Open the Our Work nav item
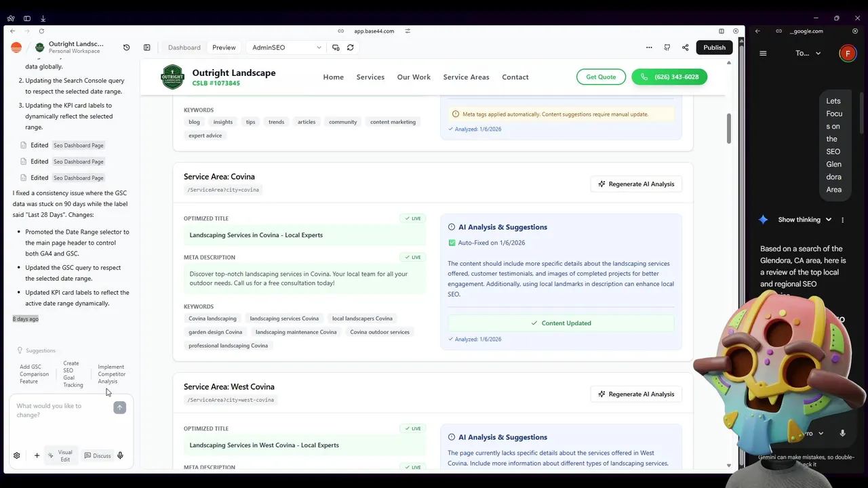Viewport: 868px width, 488px height. (x=414, y=77)
